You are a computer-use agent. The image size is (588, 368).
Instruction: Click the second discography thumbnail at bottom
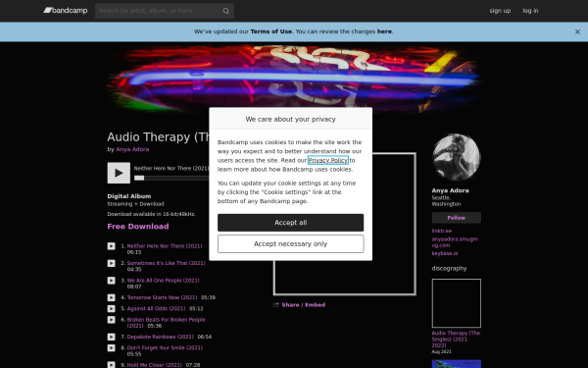pos(457,363)
